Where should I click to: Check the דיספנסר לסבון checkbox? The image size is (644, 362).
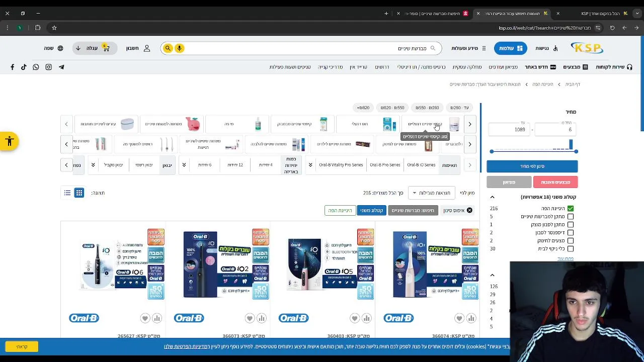pos(571,232)
